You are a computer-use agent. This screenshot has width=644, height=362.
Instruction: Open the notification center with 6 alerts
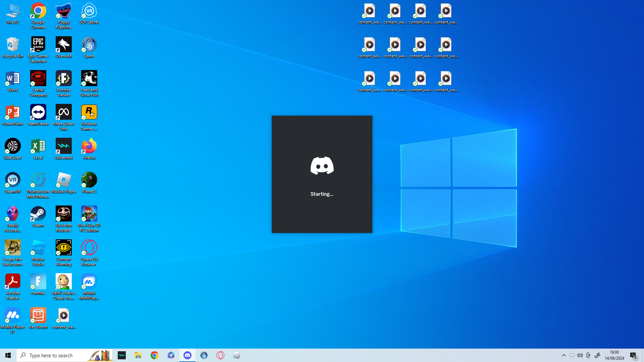[x=633, y=356]
